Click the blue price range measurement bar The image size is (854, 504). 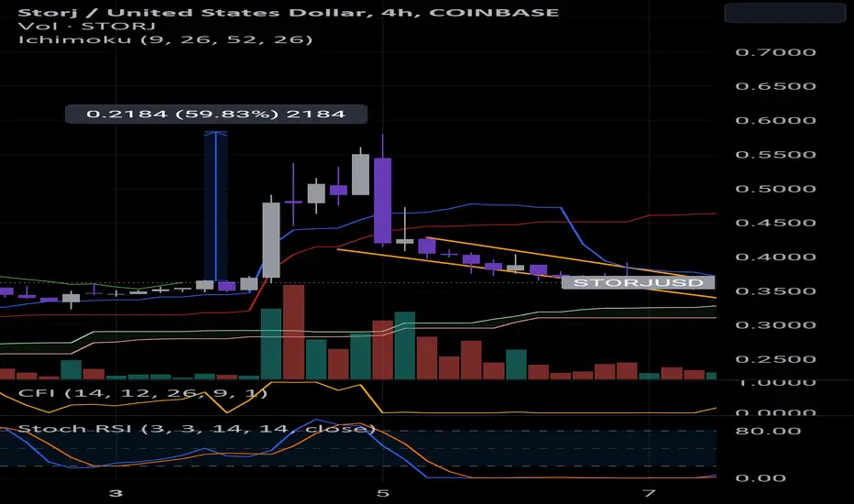point(215,206)
